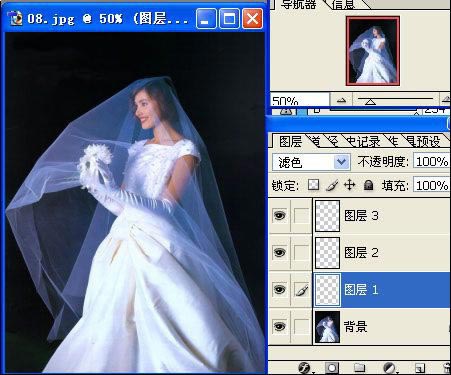Select the 图层 3 thumbnail
Screen dimensions: 451x375
(327, 216)
